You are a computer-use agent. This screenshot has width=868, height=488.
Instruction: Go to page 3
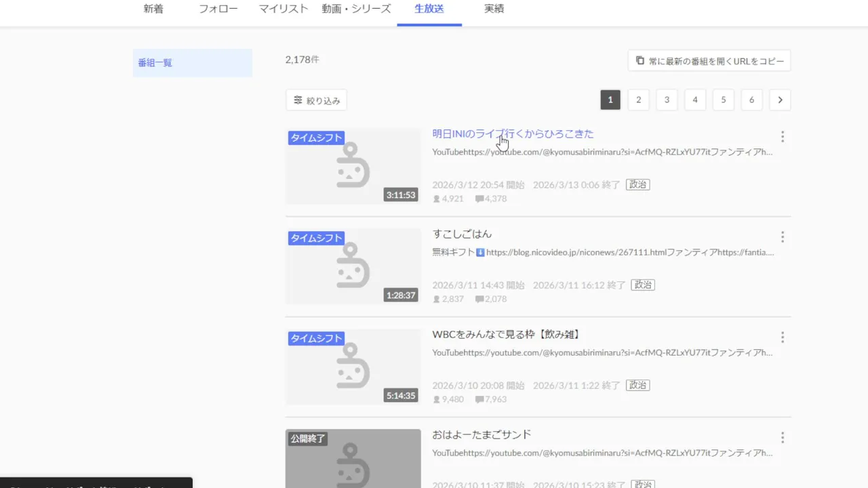click(667, 100)
